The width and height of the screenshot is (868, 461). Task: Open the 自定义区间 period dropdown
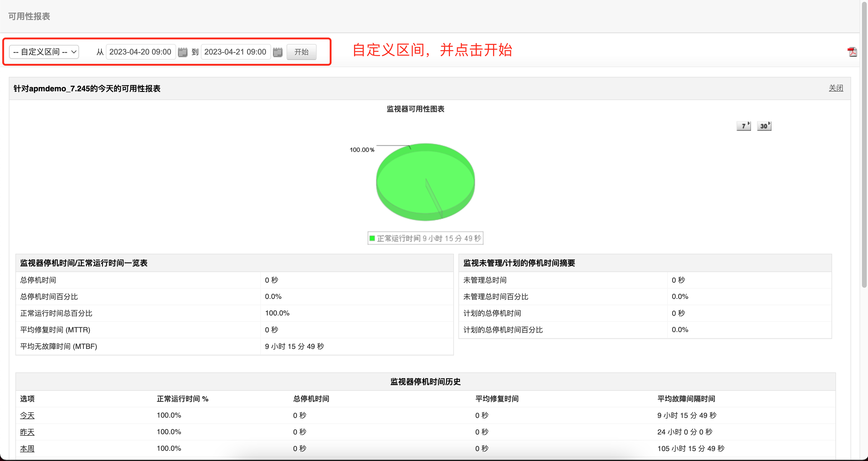pyautogui.click(x=44, y=52)
